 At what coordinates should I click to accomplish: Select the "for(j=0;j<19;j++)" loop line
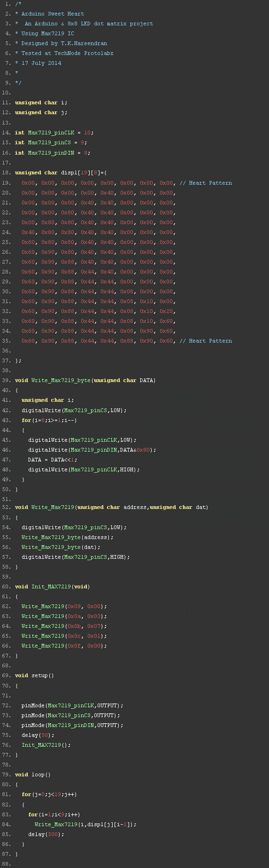click(49, 794)
